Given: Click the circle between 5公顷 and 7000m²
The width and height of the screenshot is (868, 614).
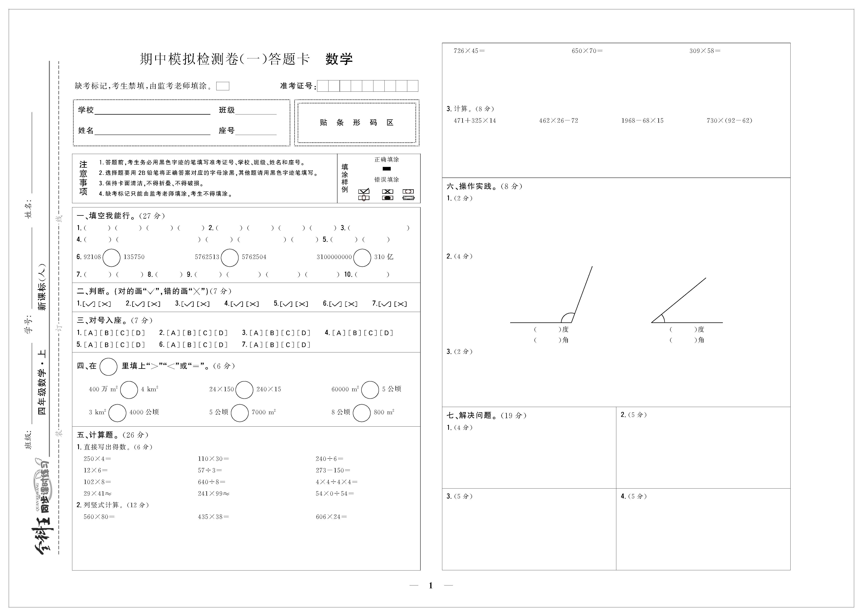Looking at the screenshot, I should click(x=239, y=413).
